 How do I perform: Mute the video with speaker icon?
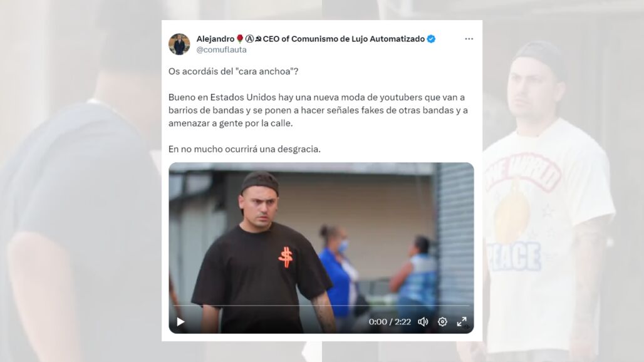423,322
